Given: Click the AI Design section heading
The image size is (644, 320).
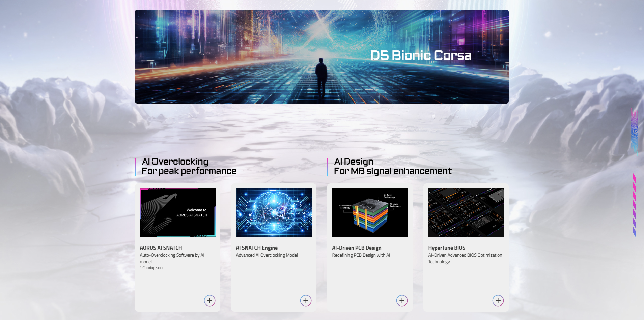Looking at the screenshot, I should pyautogui.click(x=393, y=166).
